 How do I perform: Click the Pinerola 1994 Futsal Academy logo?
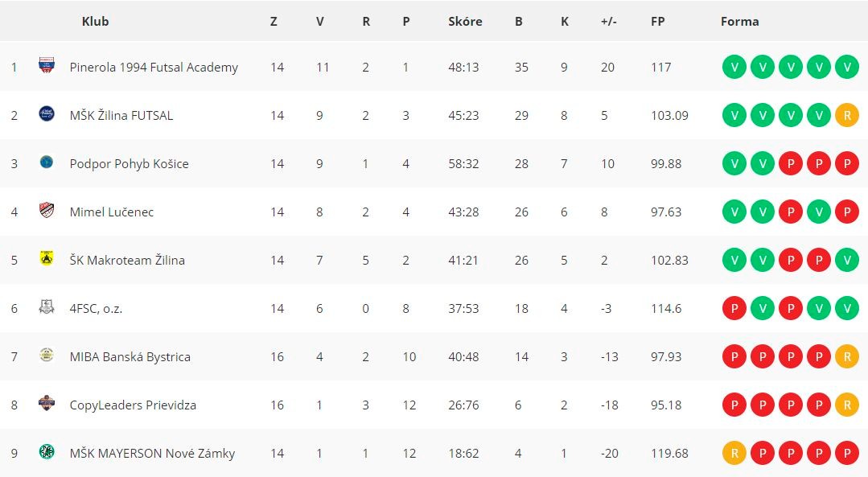coord(47,65)
